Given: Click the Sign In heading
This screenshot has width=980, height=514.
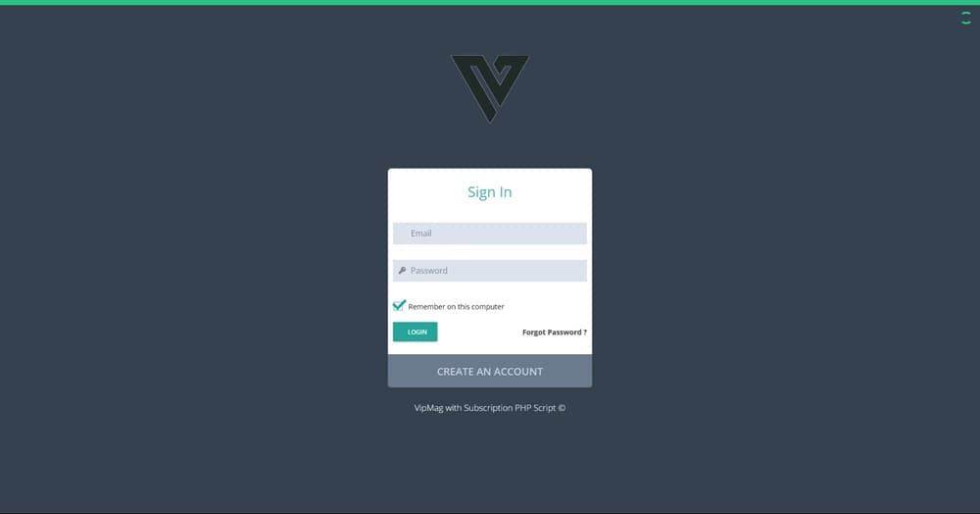Looking at the screenshot, I should [x=490, y=192].
